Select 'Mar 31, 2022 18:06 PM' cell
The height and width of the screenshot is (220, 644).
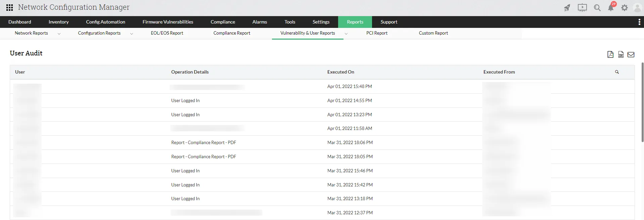(350, 142)
